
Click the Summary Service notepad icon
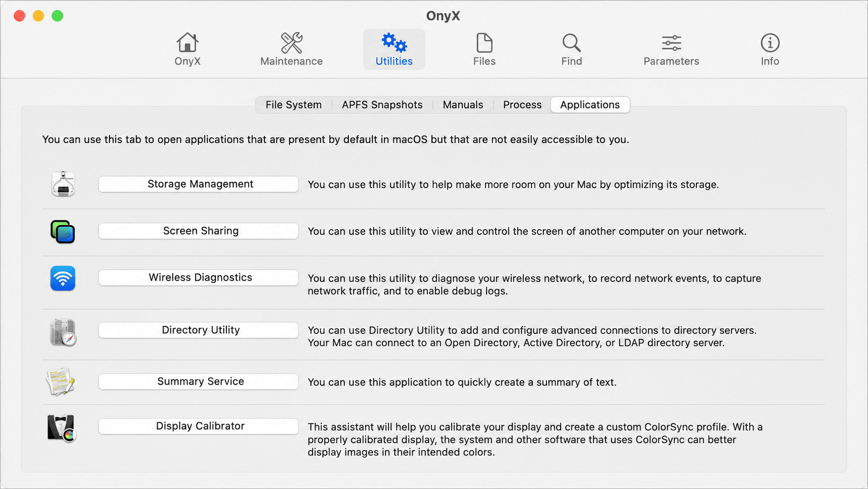(x=61, y=381)
